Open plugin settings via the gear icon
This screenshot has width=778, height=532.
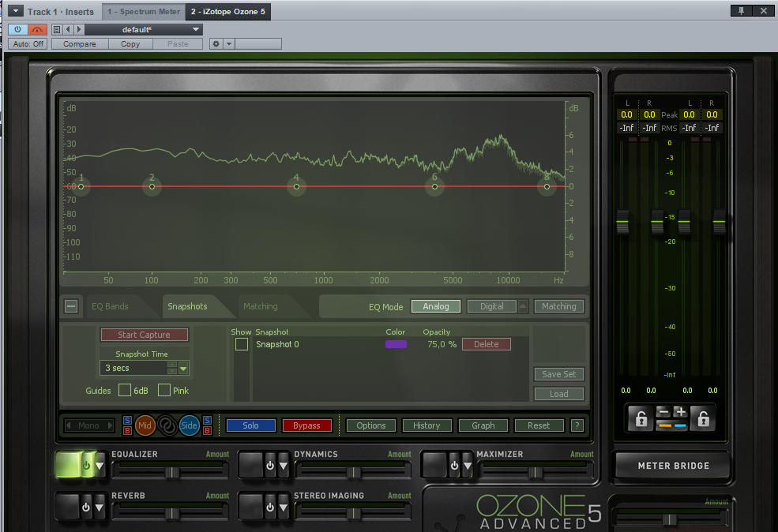pyautogui.click(x=216, y=44)
